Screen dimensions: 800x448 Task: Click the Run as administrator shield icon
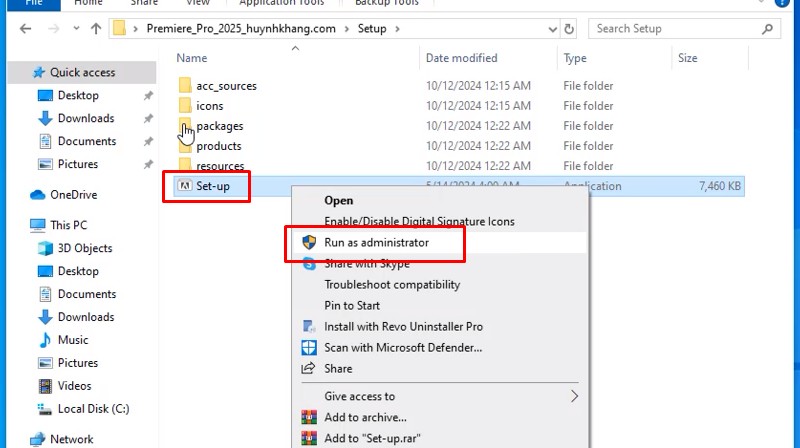[308, 243]
